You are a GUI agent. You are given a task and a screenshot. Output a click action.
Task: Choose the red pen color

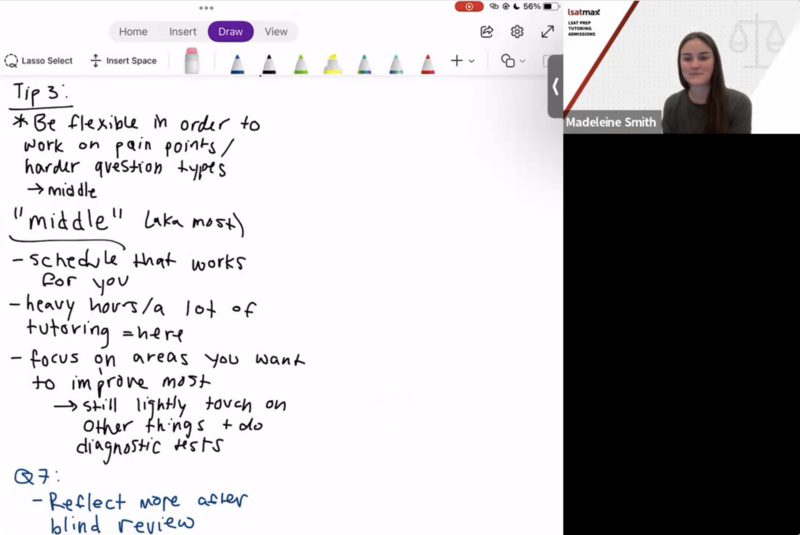(x=428, y=64)
